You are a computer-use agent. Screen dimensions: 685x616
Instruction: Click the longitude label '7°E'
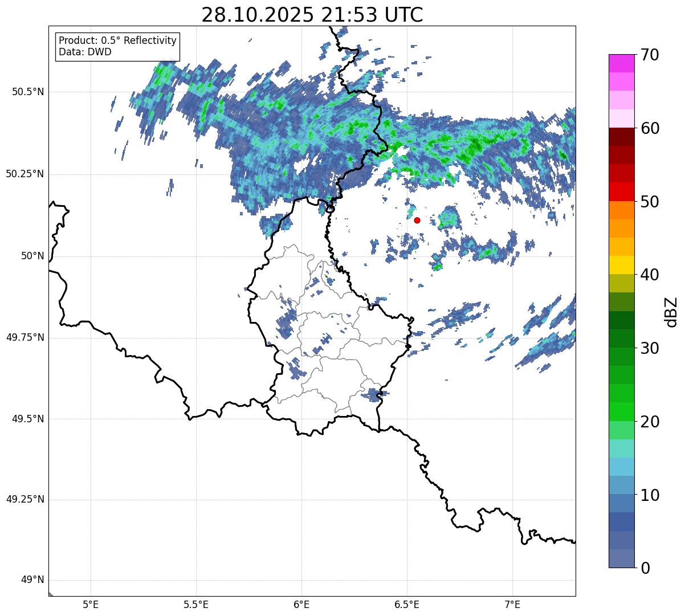tap(512, 605)
